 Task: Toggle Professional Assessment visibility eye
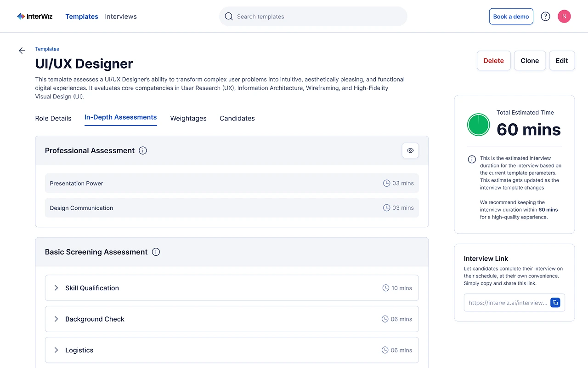click(x=410, y=150)
